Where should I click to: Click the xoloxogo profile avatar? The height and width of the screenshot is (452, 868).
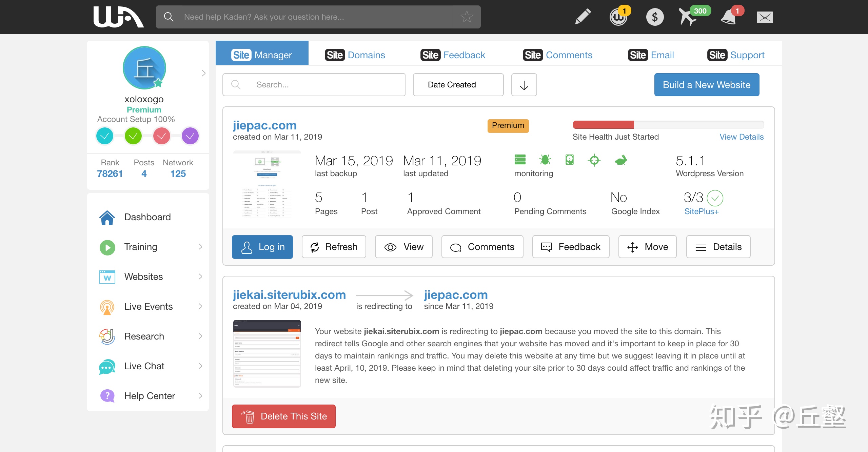(144, 68)
